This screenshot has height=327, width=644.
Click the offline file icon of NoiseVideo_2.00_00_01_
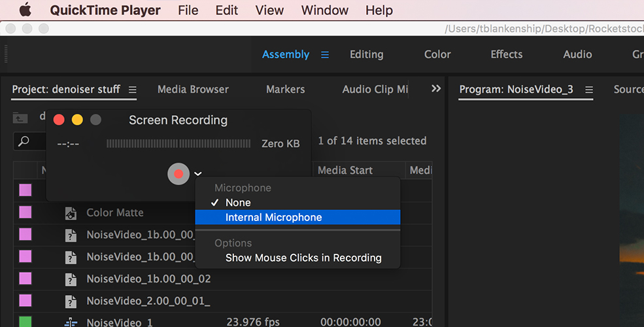(71, 301)
